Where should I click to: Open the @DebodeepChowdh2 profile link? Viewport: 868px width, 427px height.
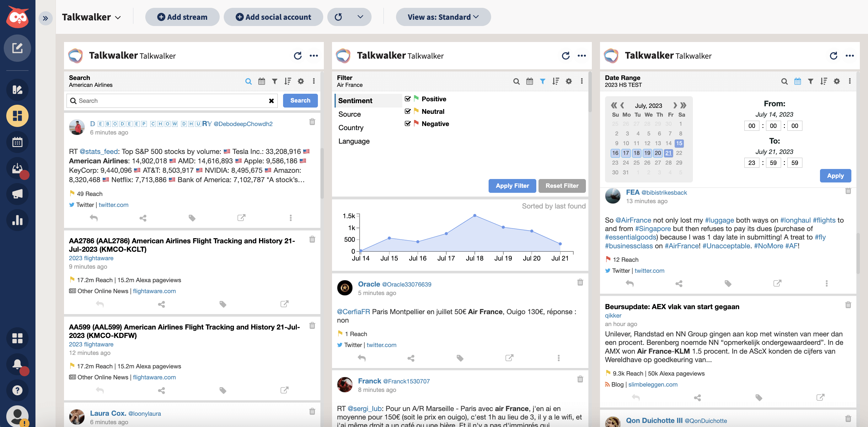[x=243, y=124]
